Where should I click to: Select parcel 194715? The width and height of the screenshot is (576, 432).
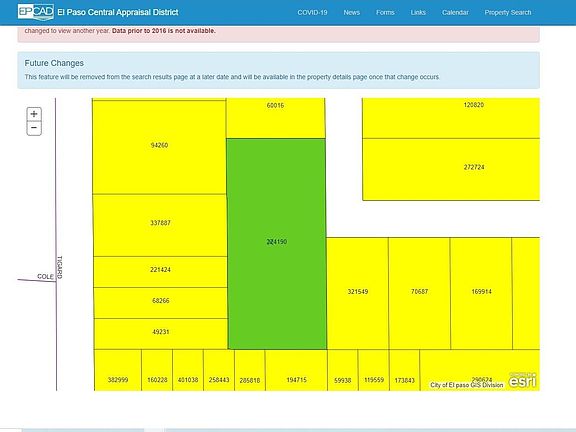(x=296, y=370)
